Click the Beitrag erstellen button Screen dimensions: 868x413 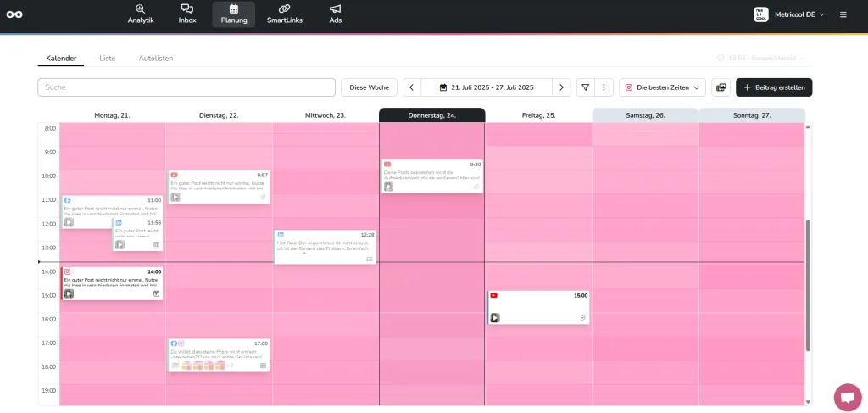point(774,87)
